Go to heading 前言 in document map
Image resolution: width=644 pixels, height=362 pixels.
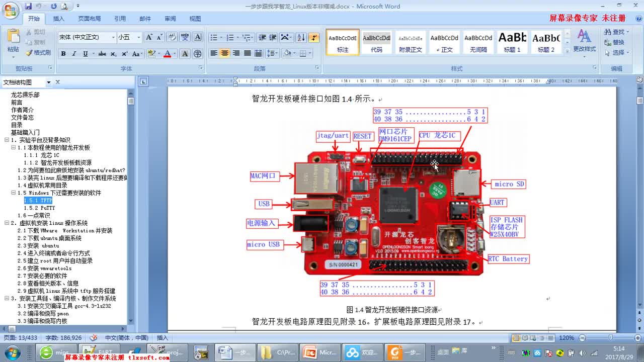(16, 102)
